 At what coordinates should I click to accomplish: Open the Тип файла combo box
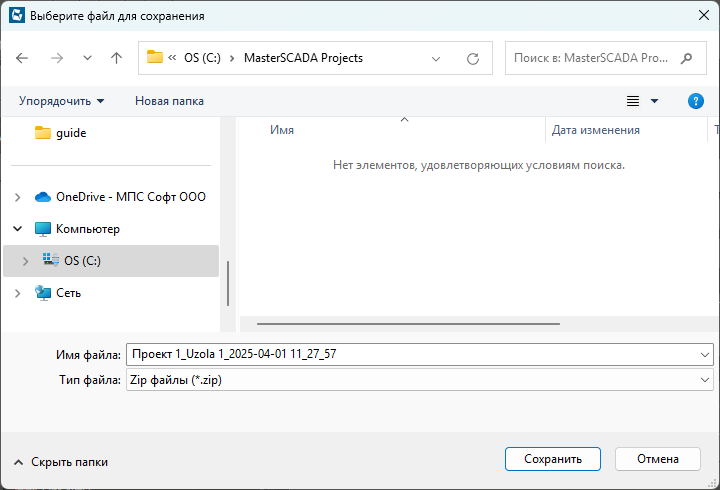click(x=420, y=380)
